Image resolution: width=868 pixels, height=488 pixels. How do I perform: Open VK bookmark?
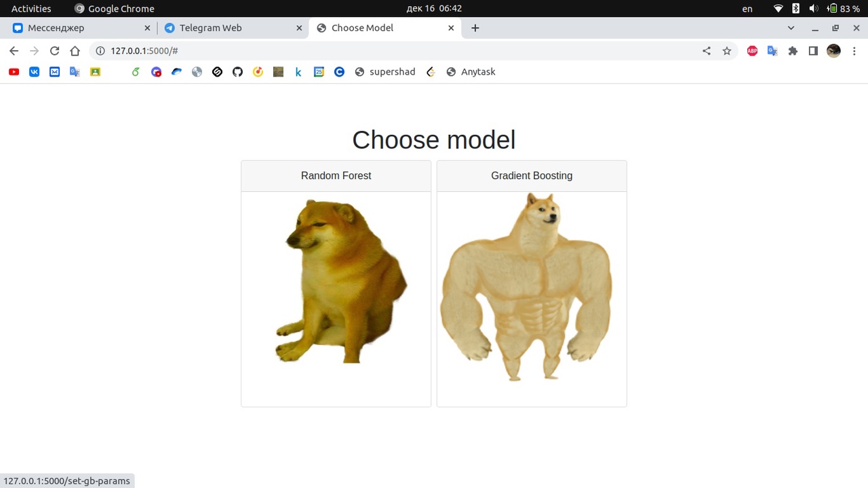click(x=34, y=72)
